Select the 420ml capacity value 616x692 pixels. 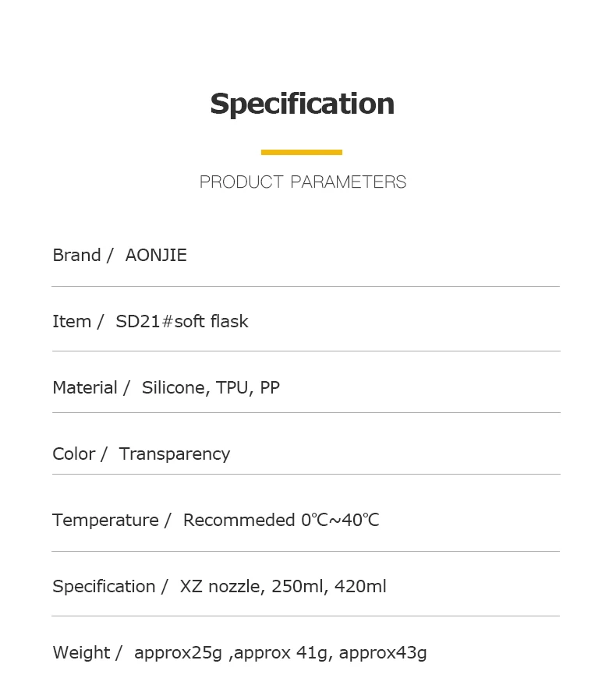pos(360,587)
